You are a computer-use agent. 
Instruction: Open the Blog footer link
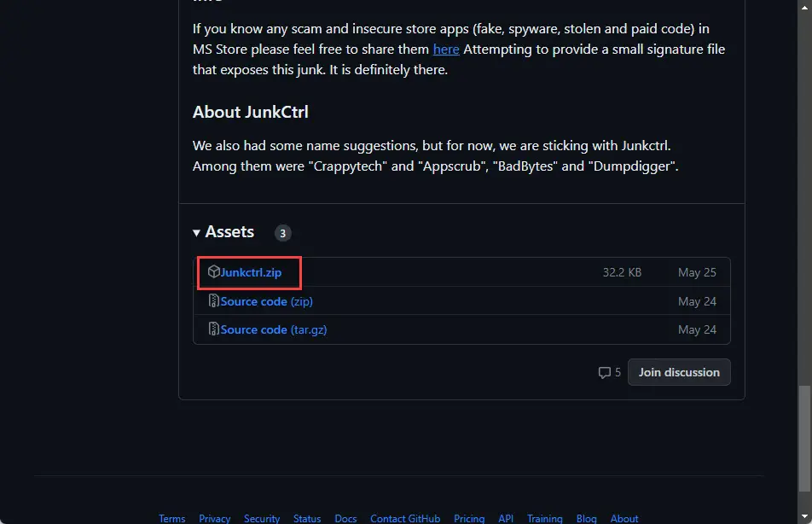586,518
